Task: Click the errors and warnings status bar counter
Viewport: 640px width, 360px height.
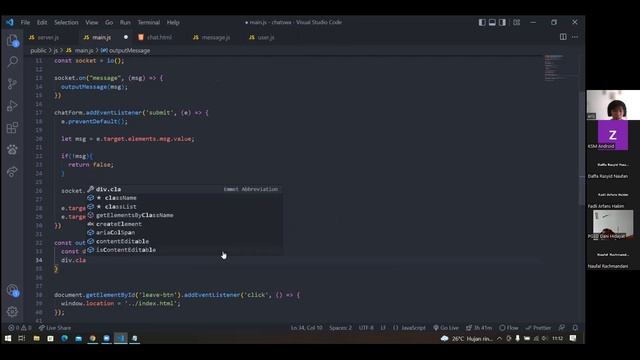Action: click(20, 328)
